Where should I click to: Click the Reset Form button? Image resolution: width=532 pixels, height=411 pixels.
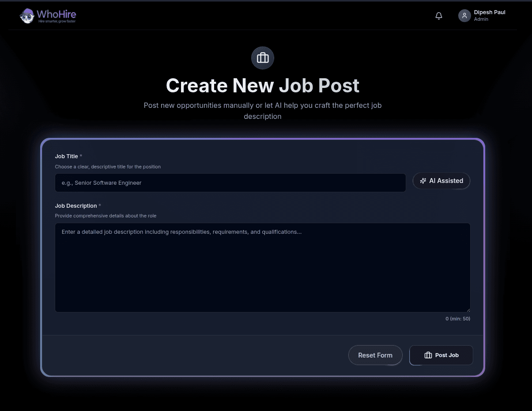click(x=375, y=355)
